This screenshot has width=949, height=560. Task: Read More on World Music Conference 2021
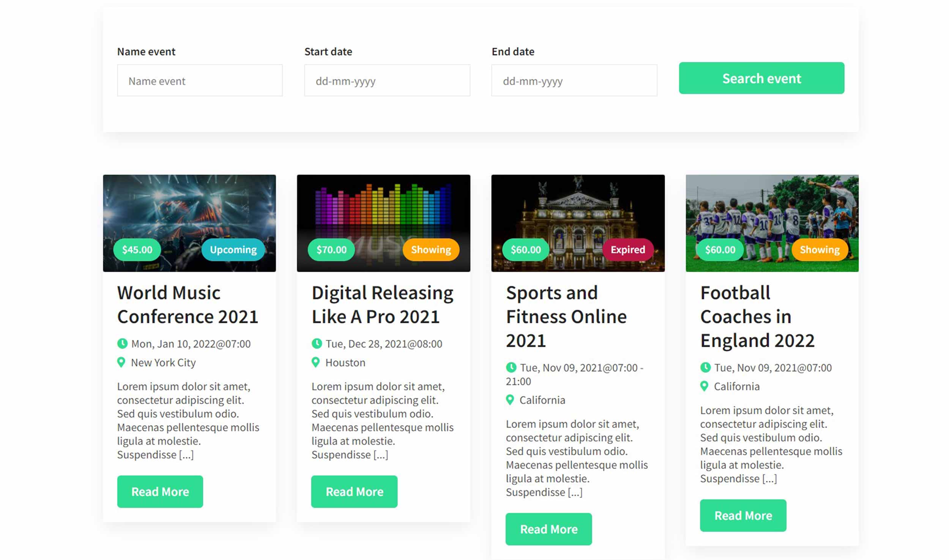pyautogui.click(x=160, y=492)
